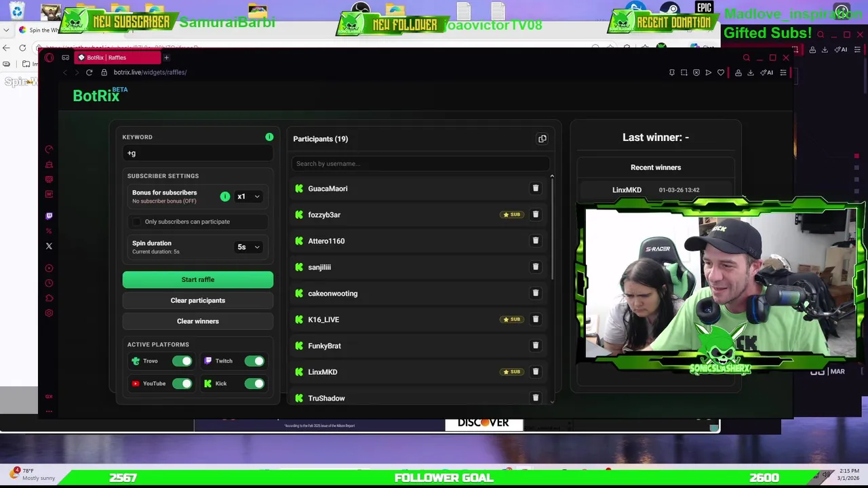
Task: Open search tabs magnifier in title bar
Action: click(x=746, y=58)
